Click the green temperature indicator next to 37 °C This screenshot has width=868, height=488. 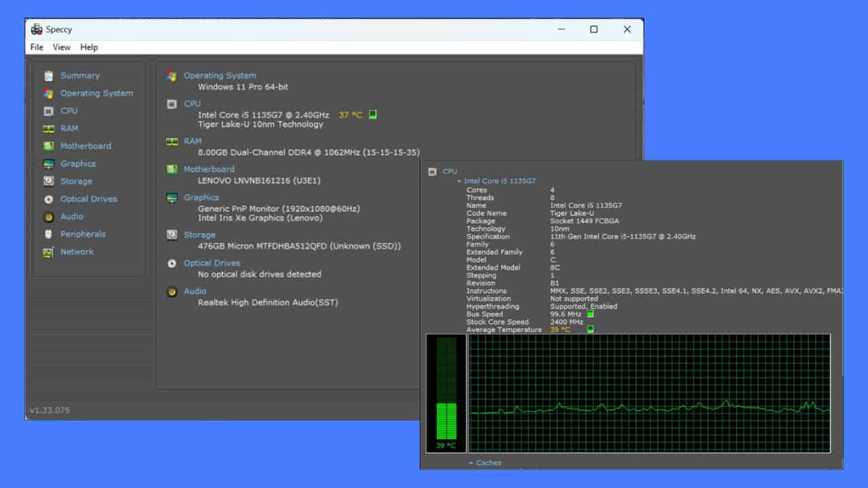[372, 115]
